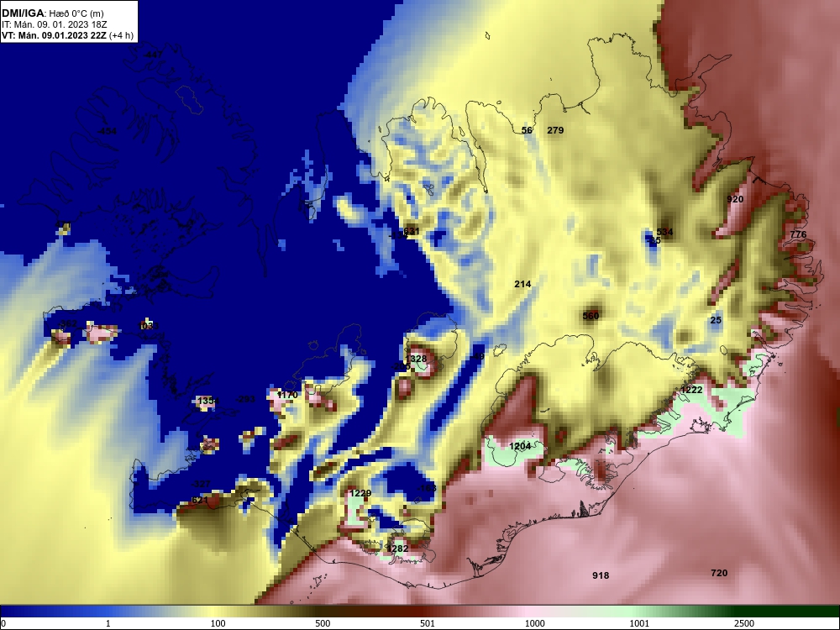Click the map value -293

[246, 399]
